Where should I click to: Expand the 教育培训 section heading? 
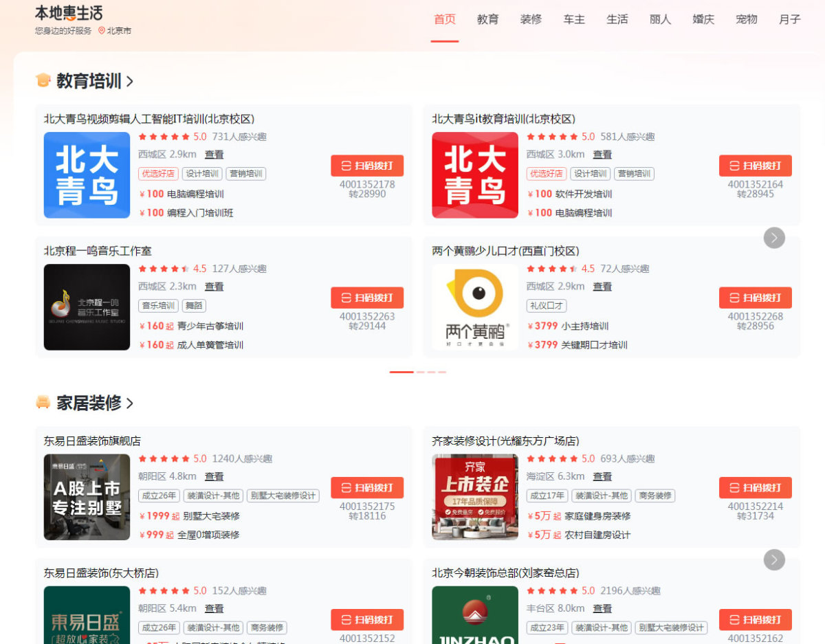95,81
